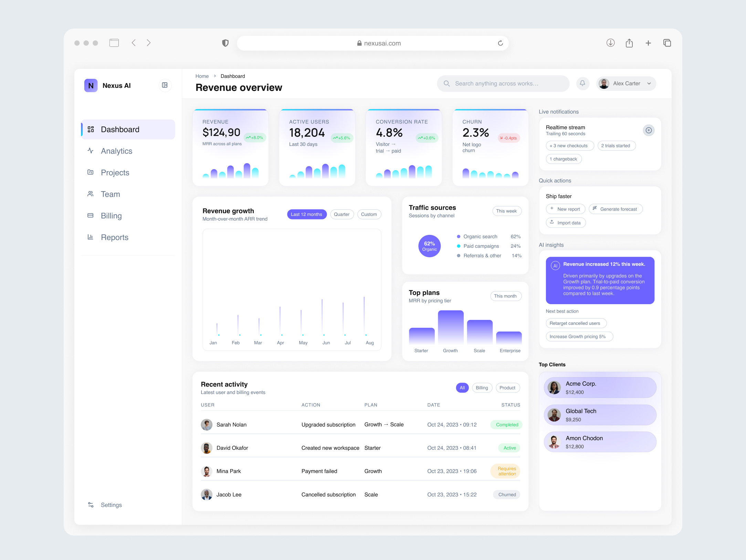Screen dimensions: 746x560
Task: Switch Revenue growth to the Quarter tab
Action: pos(342,214)
